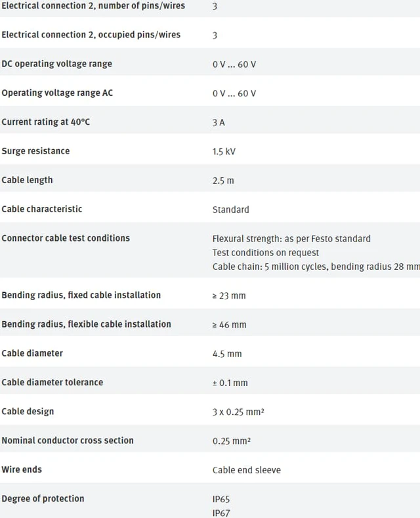
Task: Select the 'Cable length' label
Action: pos(27,180)
